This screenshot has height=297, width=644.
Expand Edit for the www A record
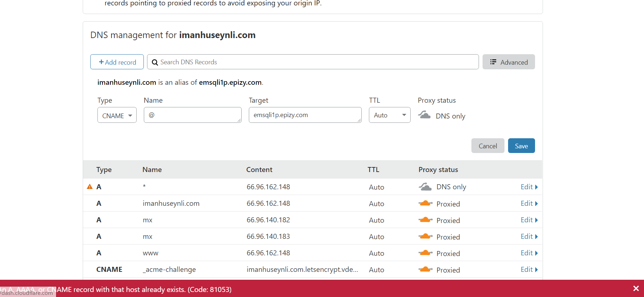[529, 253]
